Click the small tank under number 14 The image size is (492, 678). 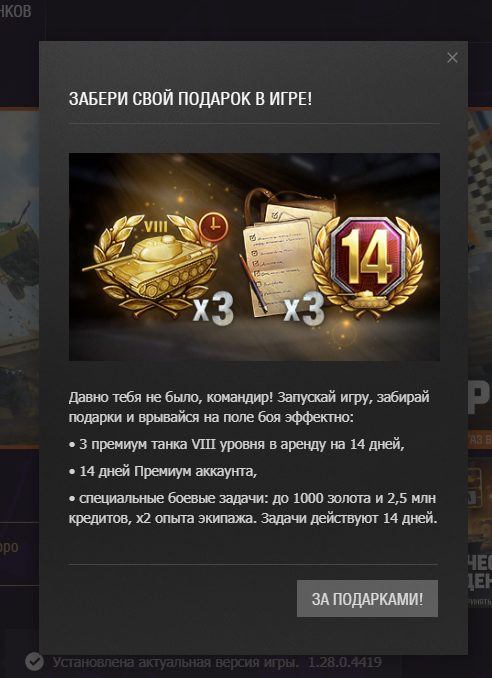363,299
